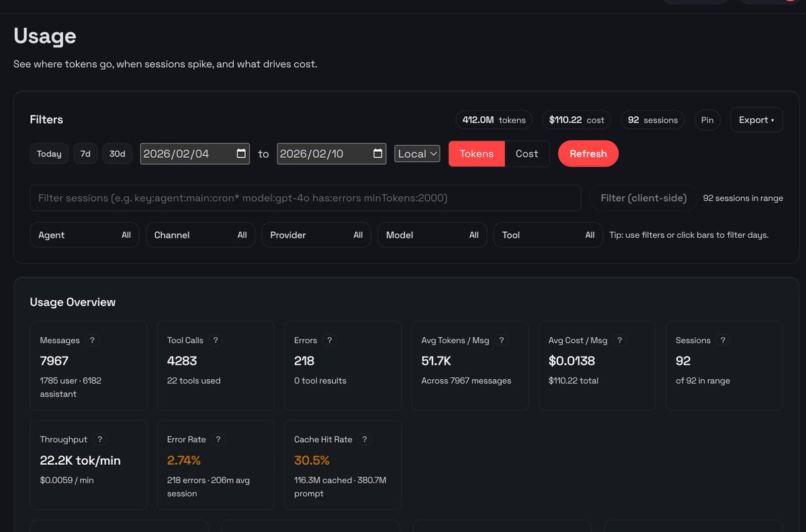Show help for Throughput metric

99,439
